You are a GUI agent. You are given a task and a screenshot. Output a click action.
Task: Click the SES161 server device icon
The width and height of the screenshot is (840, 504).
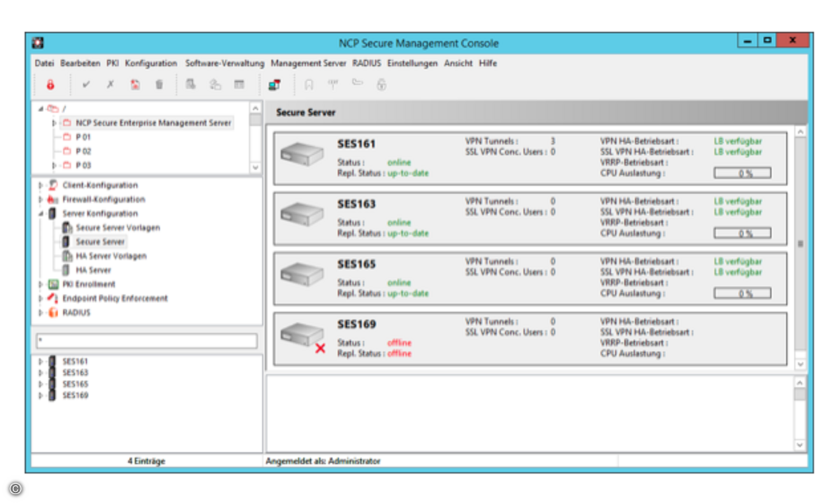click(302, 154)
